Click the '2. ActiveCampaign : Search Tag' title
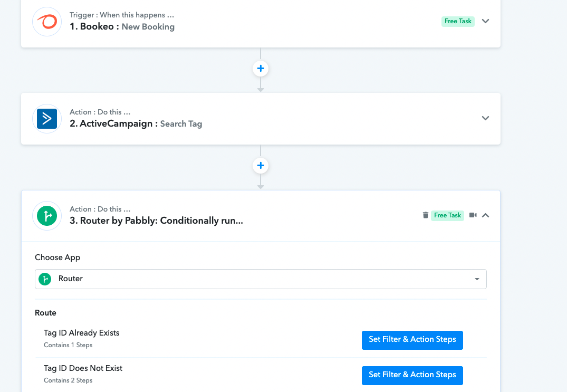This screenshot has height=392, width=567. click(136, 123)
